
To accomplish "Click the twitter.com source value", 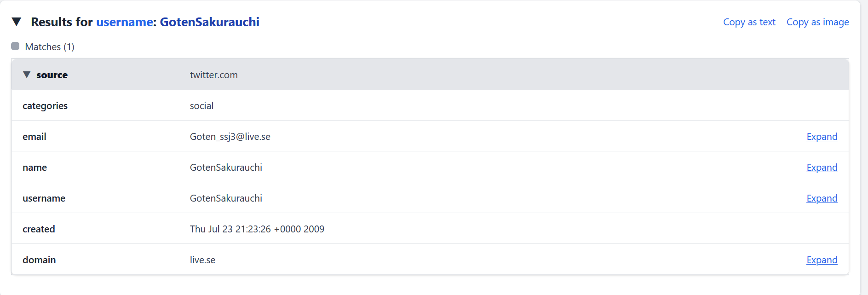I will [x=213, y=75].
